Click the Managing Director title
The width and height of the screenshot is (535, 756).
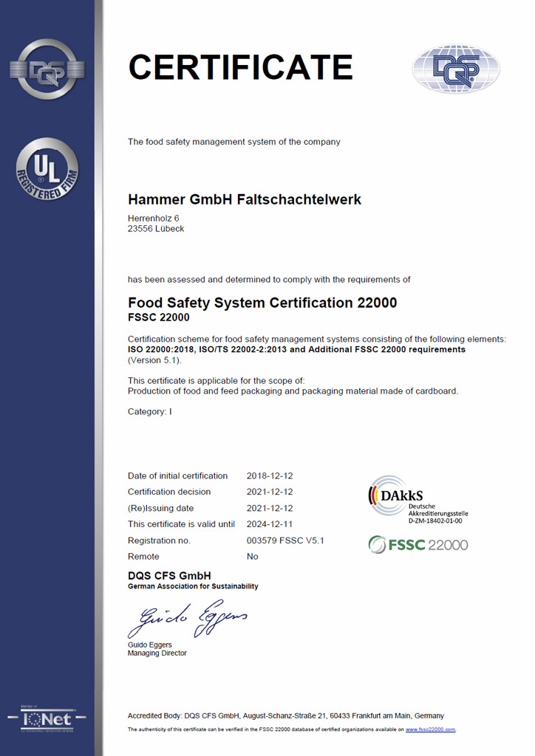point(157,653)
